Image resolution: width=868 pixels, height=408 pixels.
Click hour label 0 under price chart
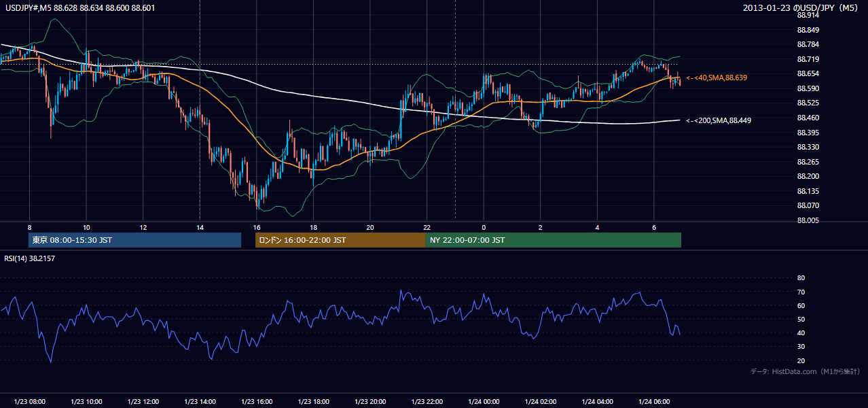(484, 227)
